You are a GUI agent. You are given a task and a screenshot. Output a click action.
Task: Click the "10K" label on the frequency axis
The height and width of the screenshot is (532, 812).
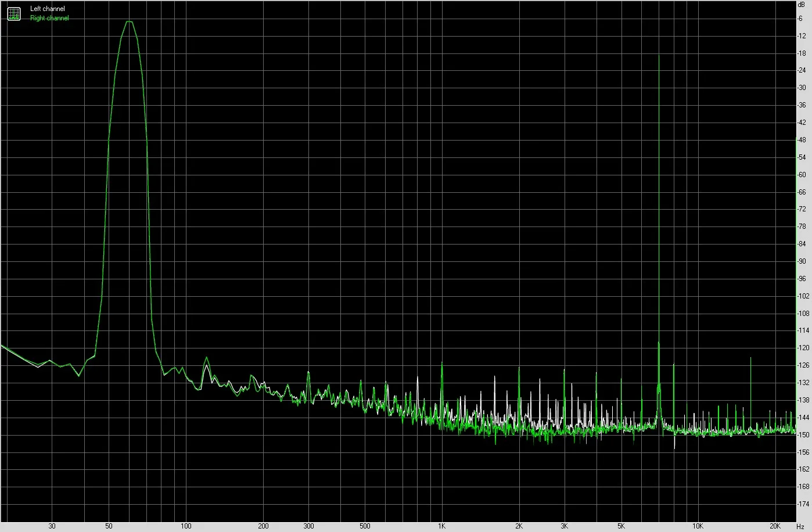pos(698,526)
